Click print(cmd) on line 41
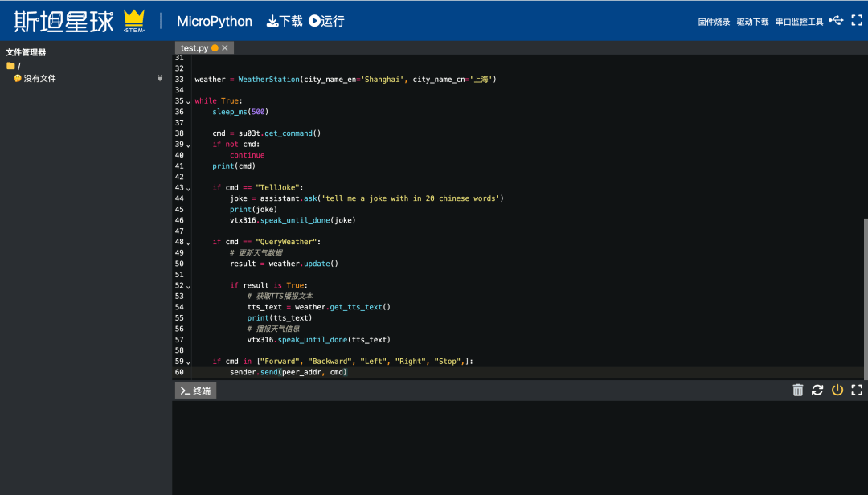 pos(234,166)
